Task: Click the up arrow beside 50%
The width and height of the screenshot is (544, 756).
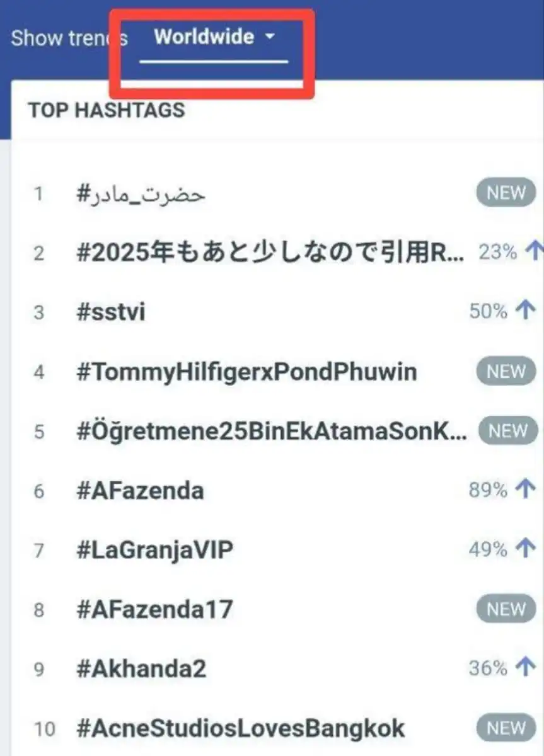Action: [x=525, y=311]
